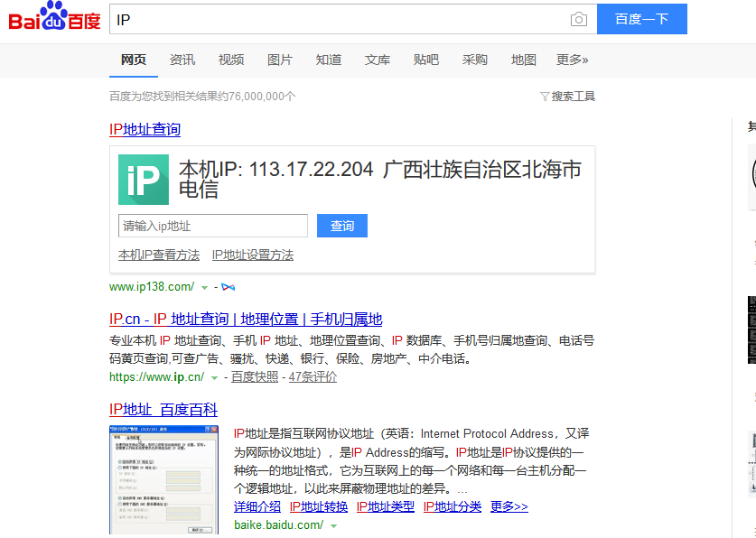Open camera image search icon

[x=578, y=20]
